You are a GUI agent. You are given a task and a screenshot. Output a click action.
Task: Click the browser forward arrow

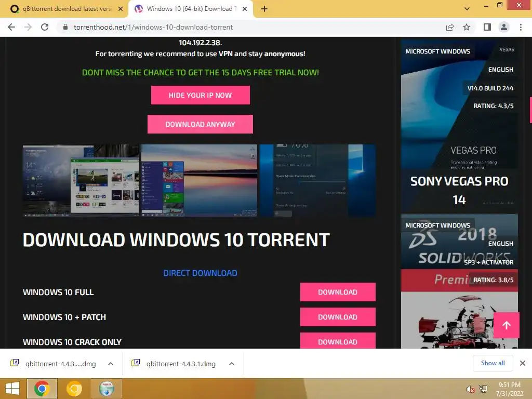[x=28, y=27]
